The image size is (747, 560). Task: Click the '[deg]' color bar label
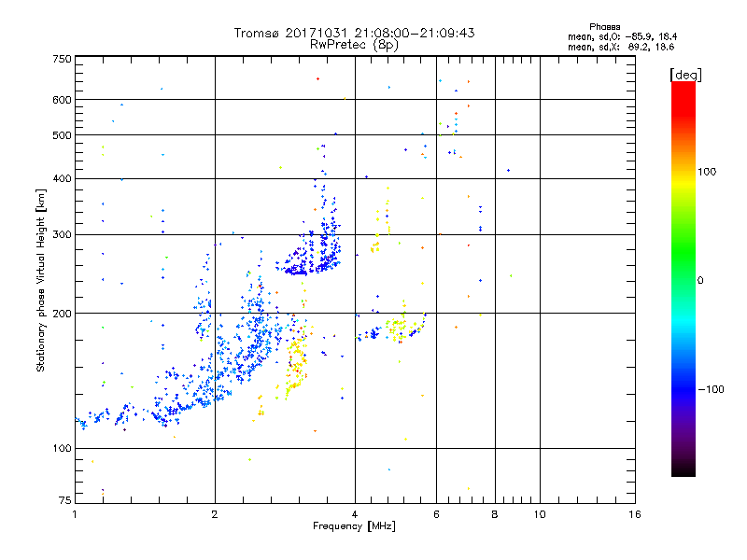coord(685,75)
